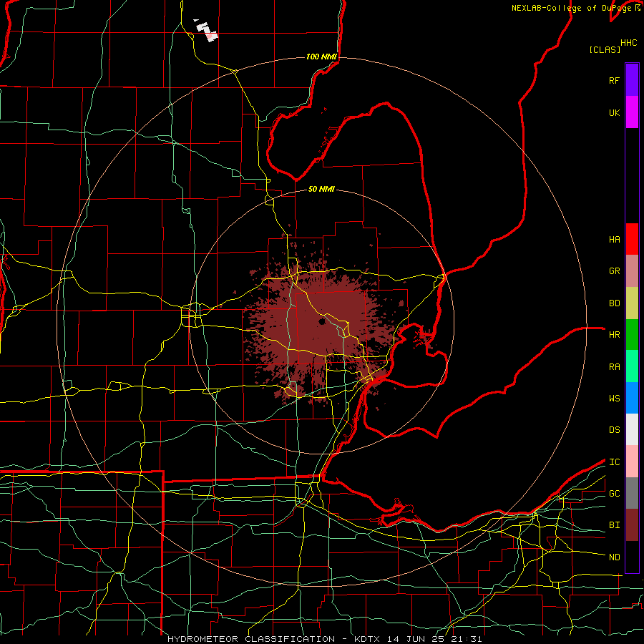Screen dimensions: 644x644
Task: Click the 50 NMI range ring label
Action: [x=321, y=189]
